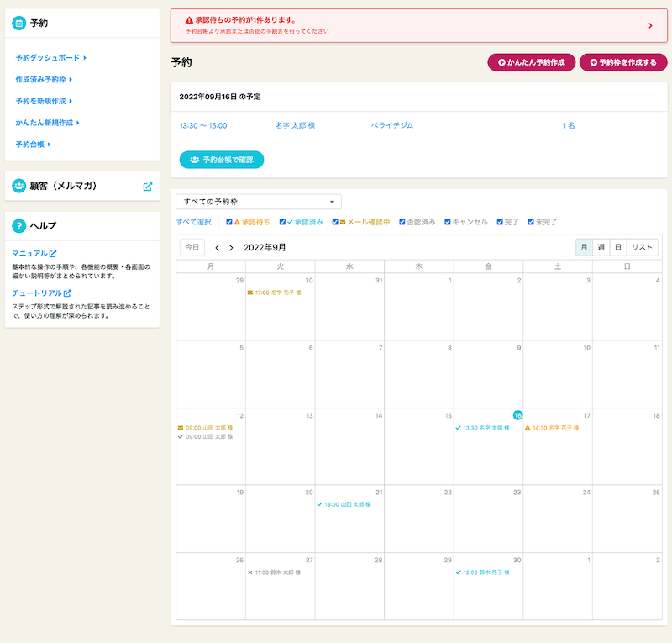This screenshot has width=672, height=643.
Task: Open the alert banner's right arrow
Action: point(650,25)
